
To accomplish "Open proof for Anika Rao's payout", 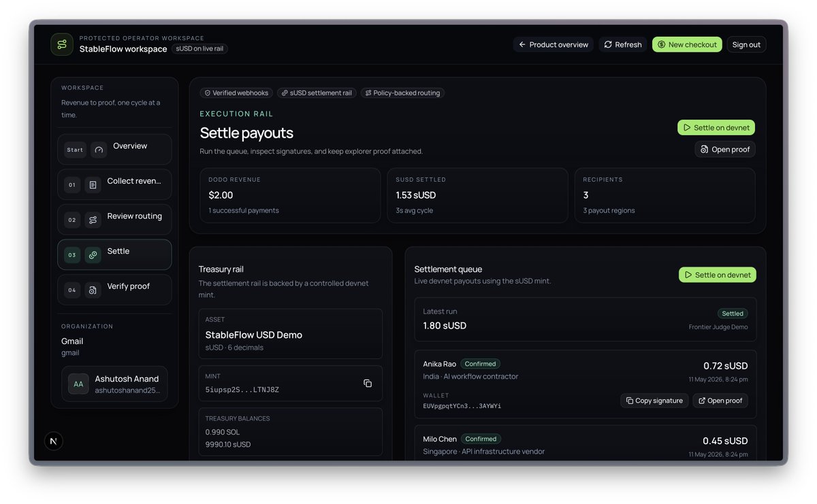I will point(720,401).
